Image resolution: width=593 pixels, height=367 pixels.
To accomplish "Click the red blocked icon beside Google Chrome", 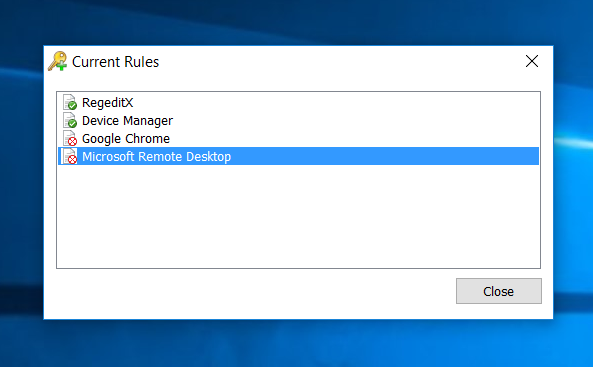I will (70, 138).
